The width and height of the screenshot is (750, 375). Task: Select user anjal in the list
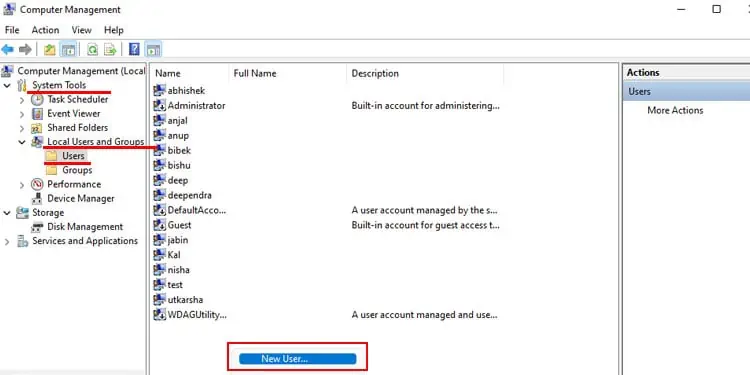[x=177, y=121]
